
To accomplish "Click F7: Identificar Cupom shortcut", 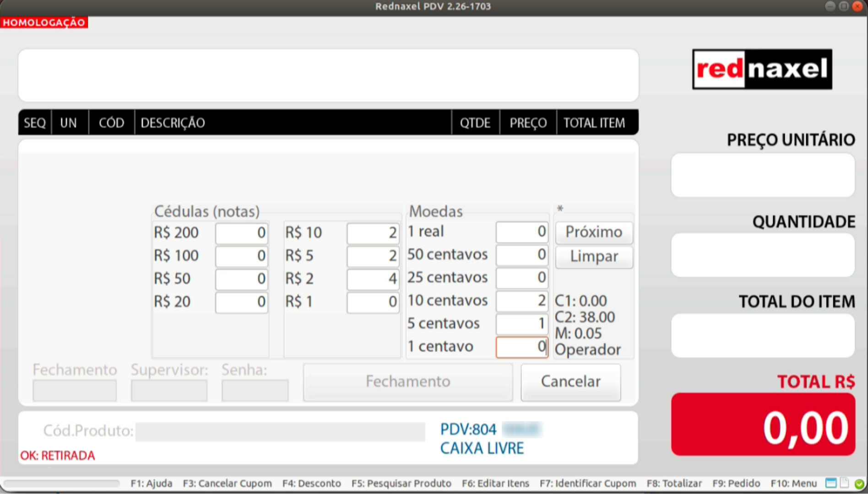I will 588,483.
